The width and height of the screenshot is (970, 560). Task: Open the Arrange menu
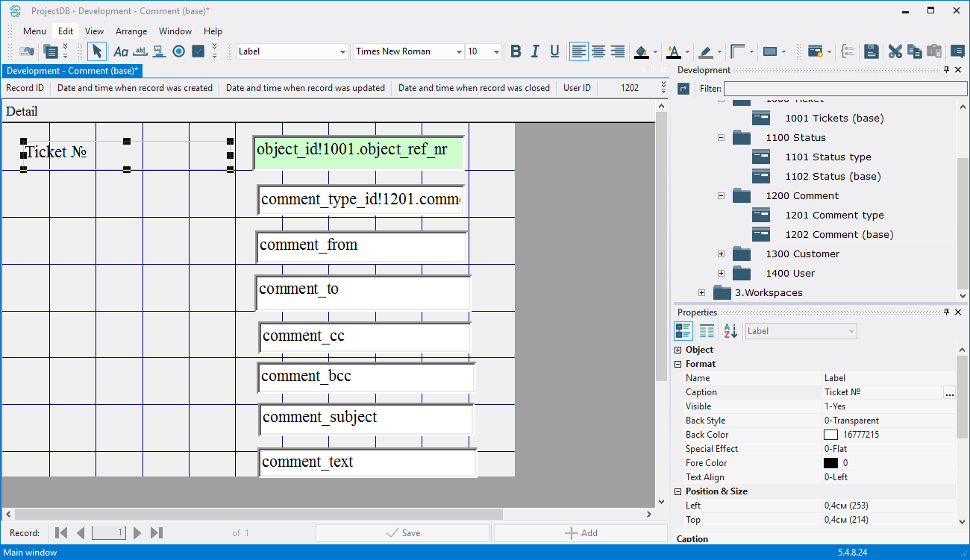coord(131,31)
